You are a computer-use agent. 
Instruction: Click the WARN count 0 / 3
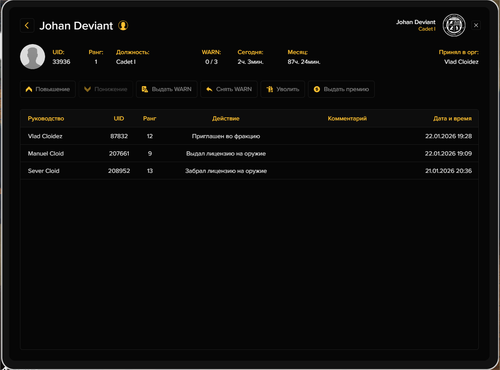click(211, 62)
